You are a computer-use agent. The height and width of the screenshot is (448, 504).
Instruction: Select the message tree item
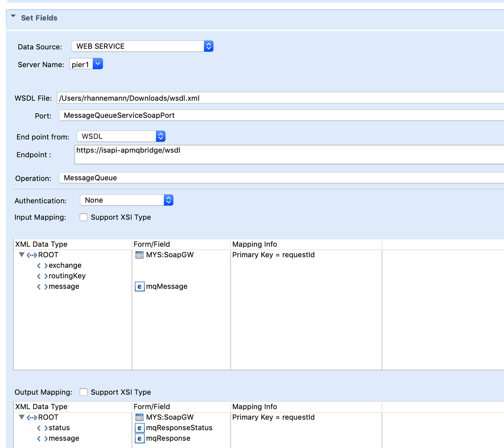pyautogui.click(x=64, y=286)
